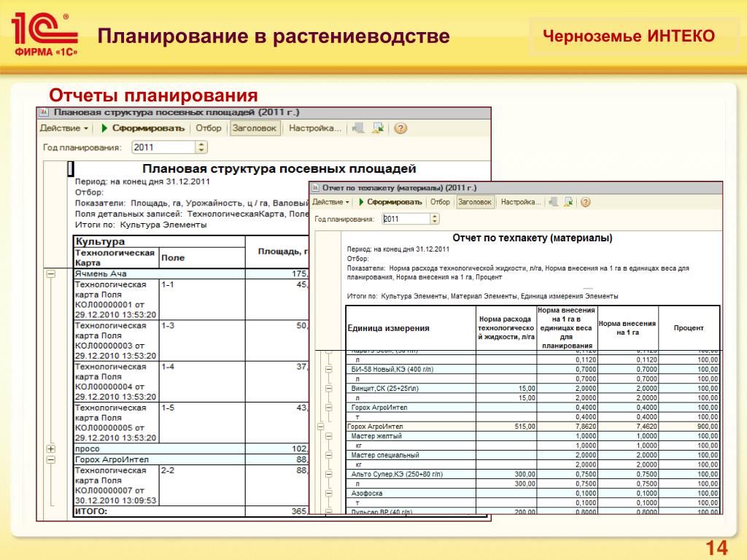Image resolution: width=747 pixels, height=560 pixels.
Task: Click field cell 1-5
Action: click(x=202, y=422)
